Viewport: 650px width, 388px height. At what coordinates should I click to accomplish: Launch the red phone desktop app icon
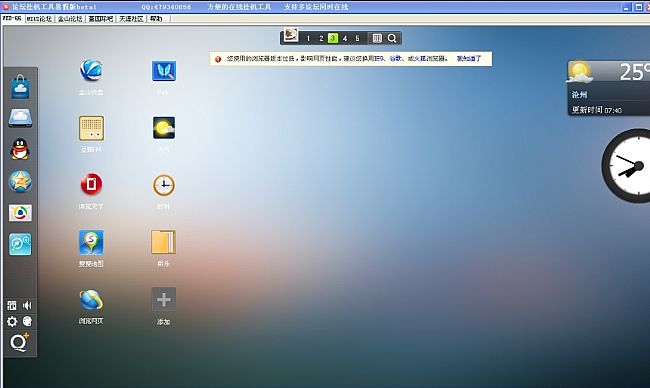tap(91, 184)
